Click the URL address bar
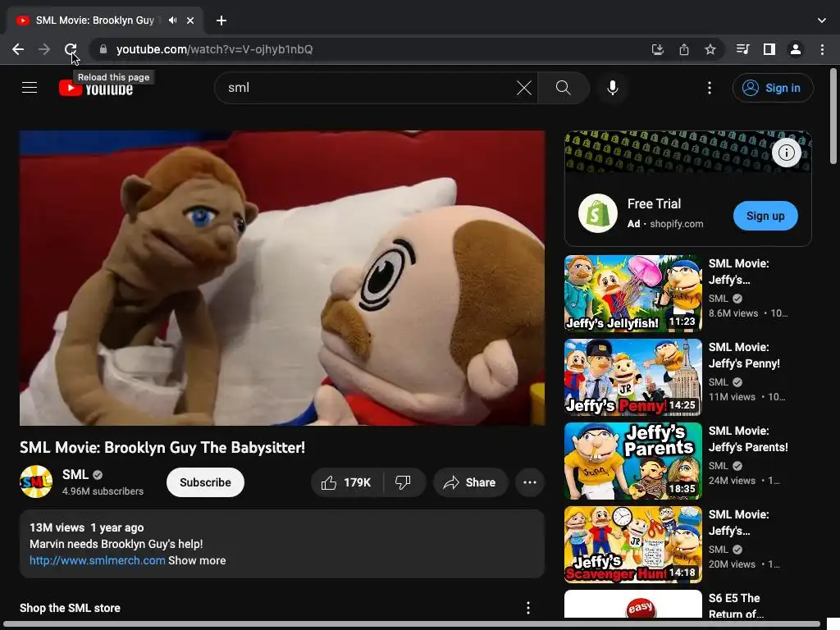Screen dimensions: 840x630 (375, 49)
